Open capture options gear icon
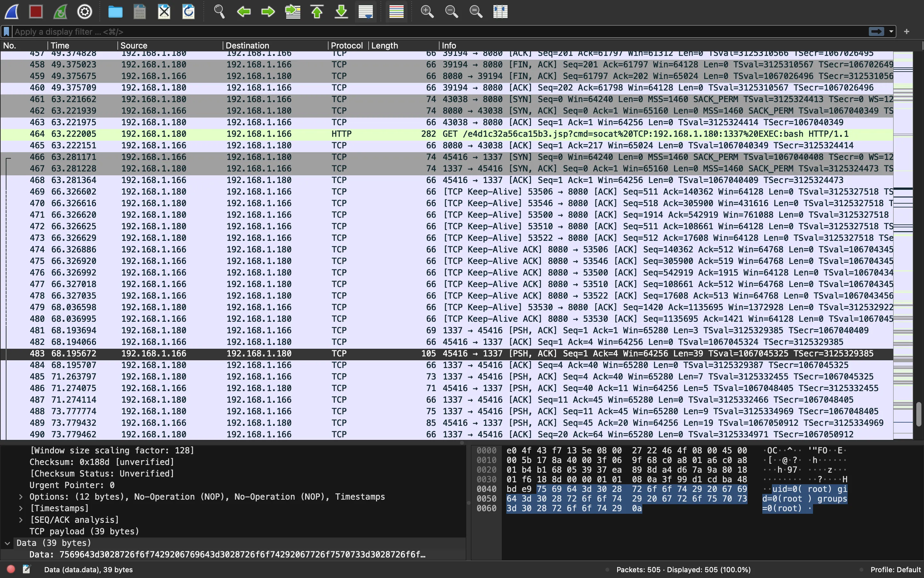 (x=85, y=12)
